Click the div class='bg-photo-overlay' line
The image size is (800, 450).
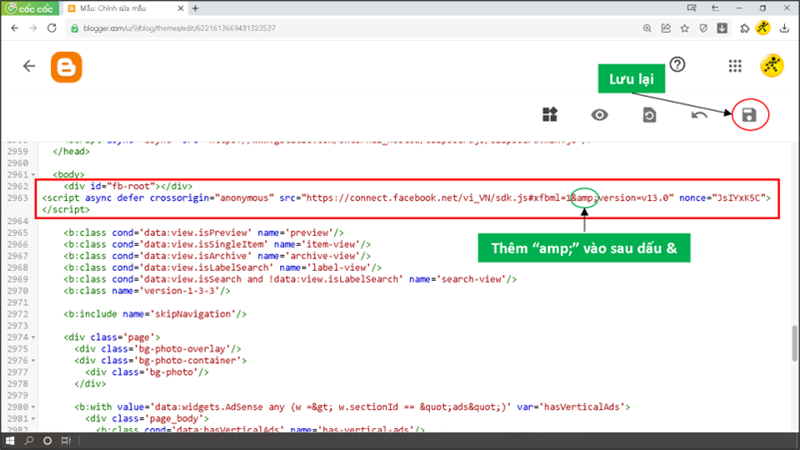tap(158, 349)
